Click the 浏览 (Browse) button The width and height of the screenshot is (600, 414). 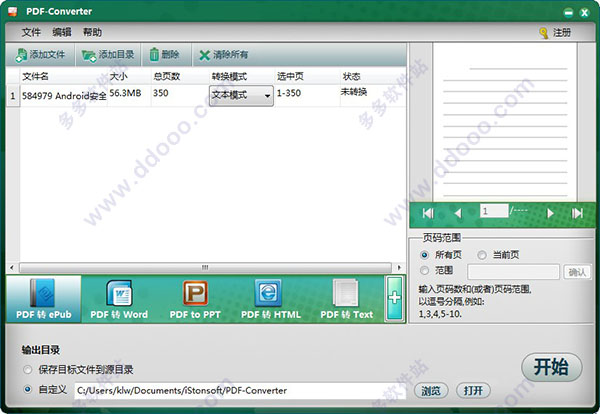[x=431, y=391]
